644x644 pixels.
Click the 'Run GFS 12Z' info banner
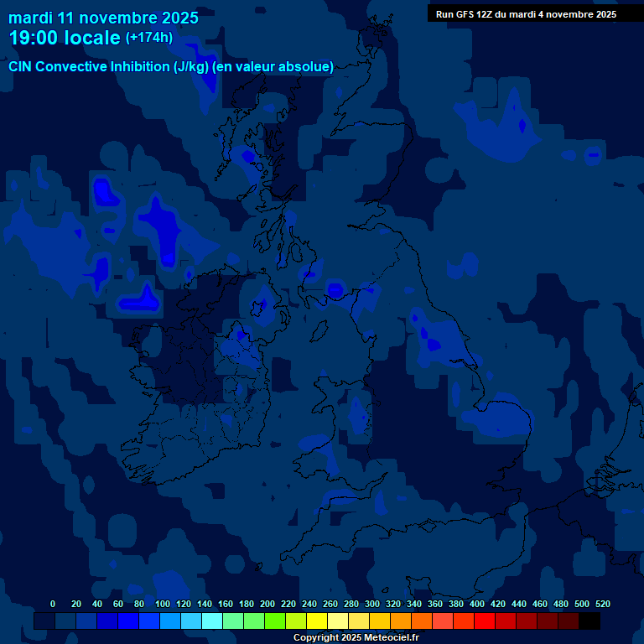pyautogui.click(x=526, y=13)
